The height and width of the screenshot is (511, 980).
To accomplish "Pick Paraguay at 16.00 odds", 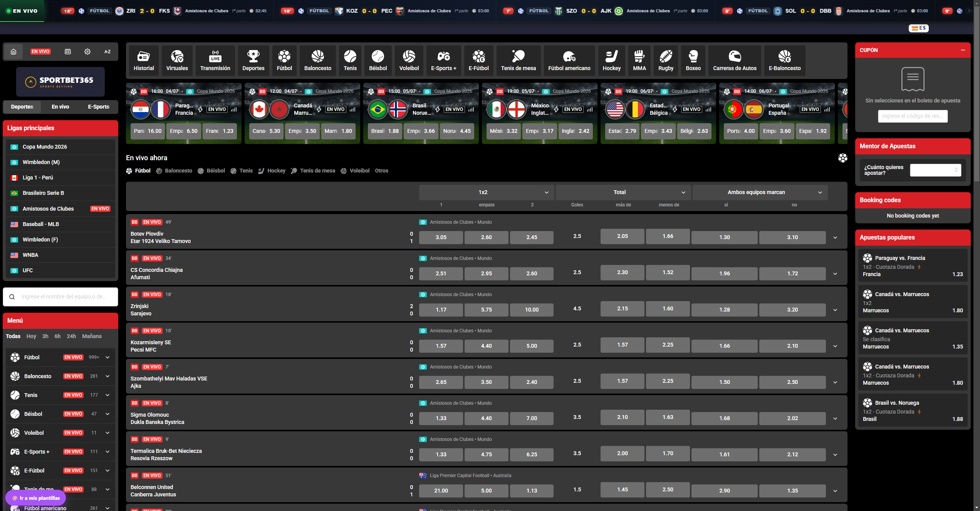I will (x=148, y=131).
